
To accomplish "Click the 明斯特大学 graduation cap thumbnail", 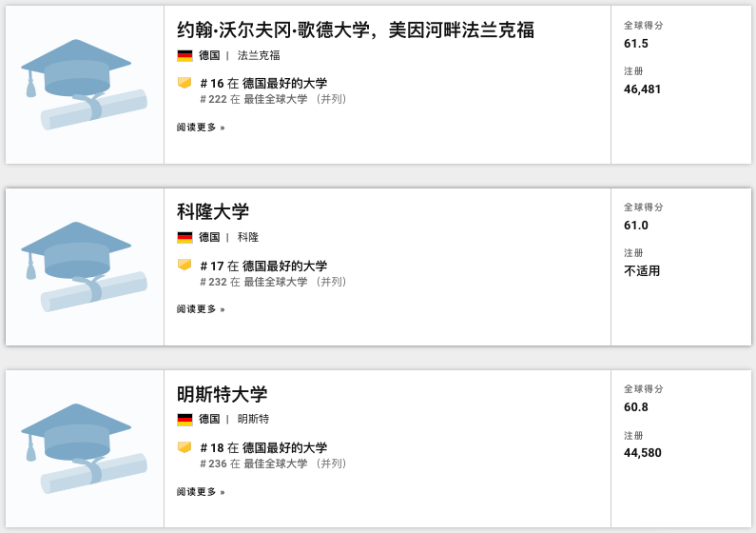I will pyautogui.click(x=84, y=448).
